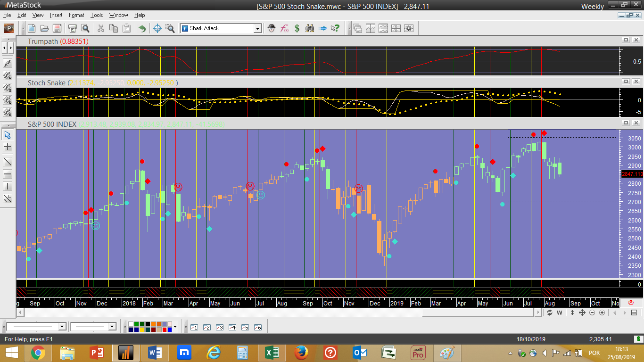Open the Expert Advisor hat icon
The image size is (644, 362).
(272, 28)
